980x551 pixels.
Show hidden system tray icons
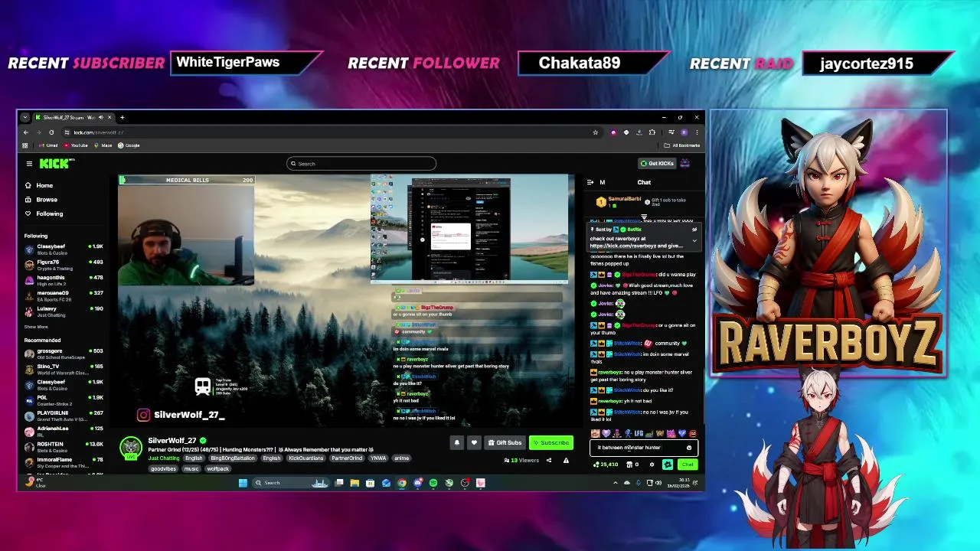click(615, 483)
